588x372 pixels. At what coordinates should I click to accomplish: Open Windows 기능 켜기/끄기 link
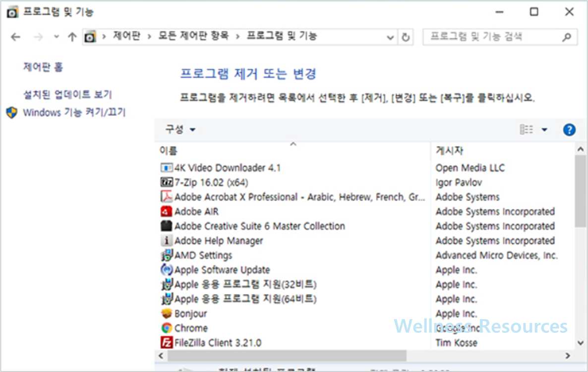click(74, 112)
